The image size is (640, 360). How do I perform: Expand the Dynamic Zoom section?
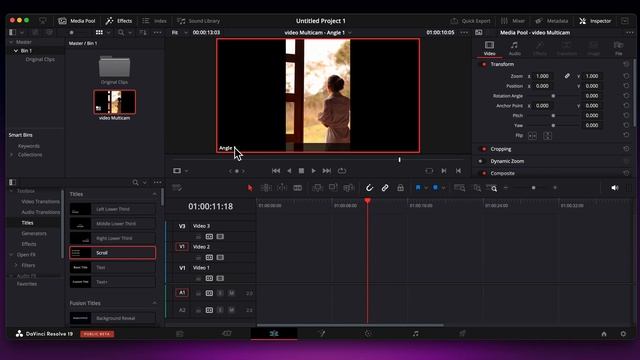[507, 161]
